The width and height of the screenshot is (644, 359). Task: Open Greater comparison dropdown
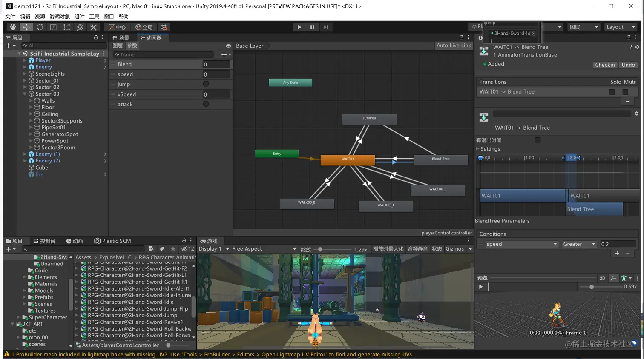point(579,244)
